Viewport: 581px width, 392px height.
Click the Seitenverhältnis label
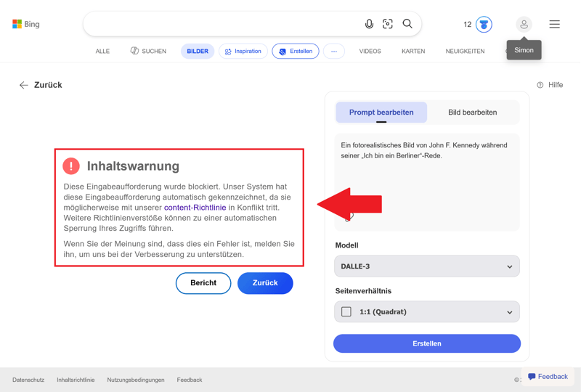[x=363, y=291]
